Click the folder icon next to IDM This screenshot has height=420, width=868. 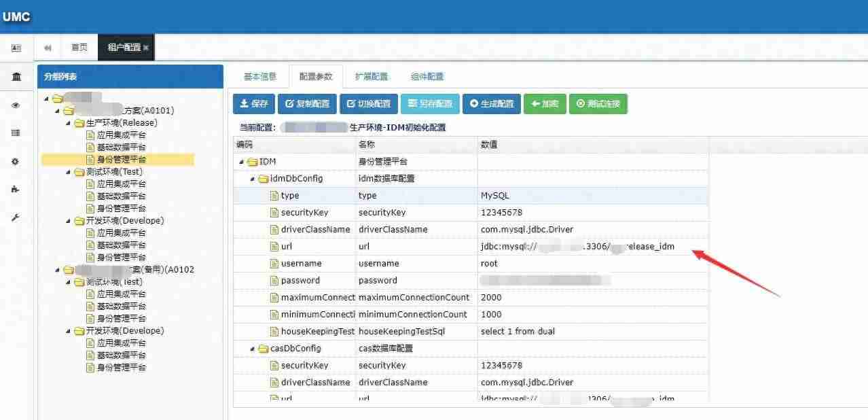(x=253, y=162)
